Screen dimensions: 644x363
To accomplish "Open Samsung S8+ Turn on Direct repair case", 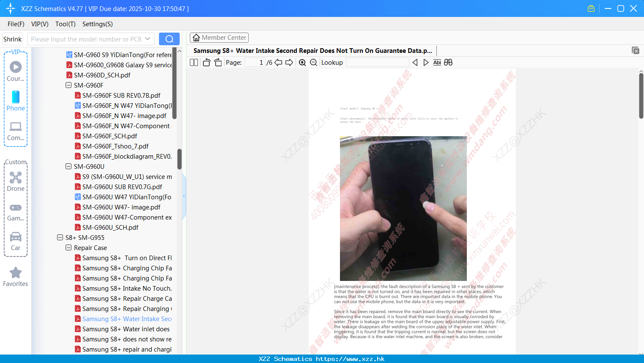I will (x=123, y=258).
